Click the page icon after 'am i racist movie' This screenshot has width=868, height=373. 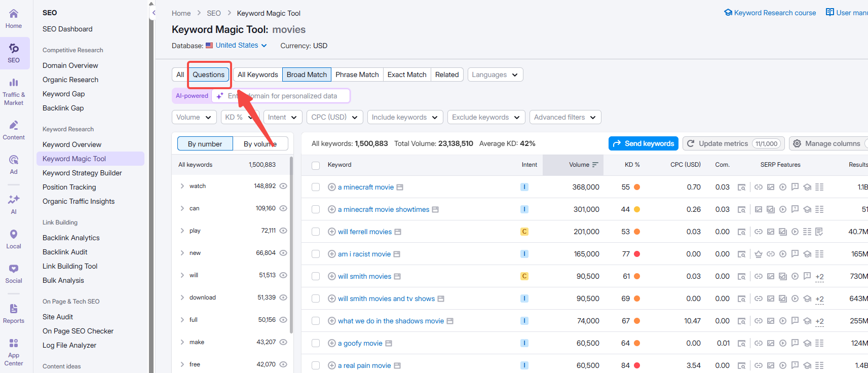(397, 254)
